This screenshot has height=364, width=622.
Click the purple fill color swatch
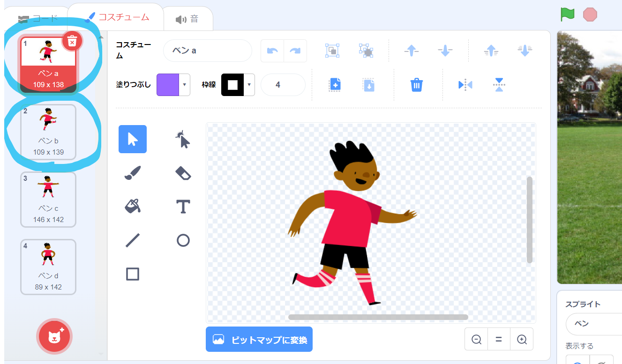(x=168, y=85)
